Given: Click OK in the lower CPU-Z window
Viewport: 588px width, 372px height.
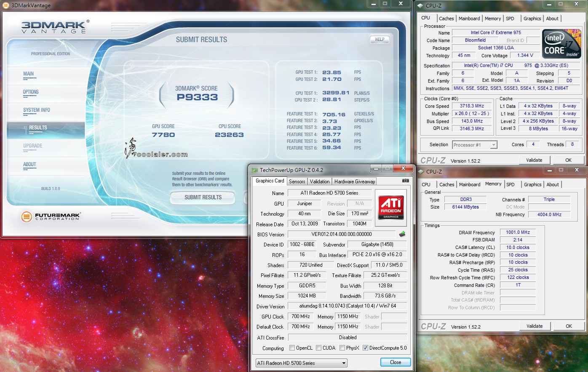Looking at the screenshot, I should coord(569,326).
